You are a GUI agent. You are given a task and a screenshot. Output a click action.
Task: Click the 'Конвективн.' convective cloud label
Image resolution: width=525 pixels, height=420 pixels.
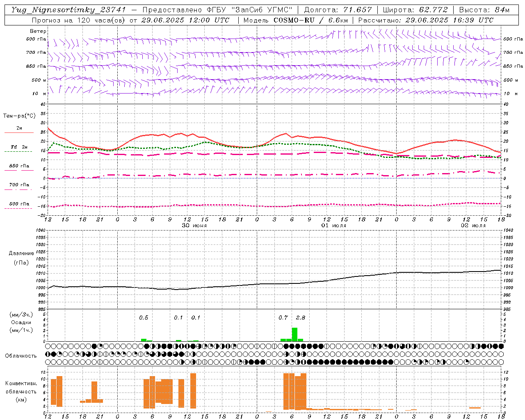pos(21,383)
